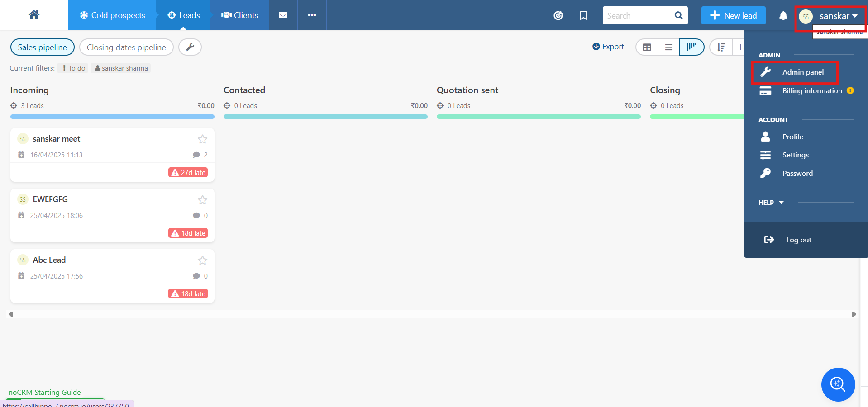The height and width of the screenshot is (407, 868).
Task: Click calendar icon on EWEFGFG card
Action: pyautogui.click(x=21, y=215)
